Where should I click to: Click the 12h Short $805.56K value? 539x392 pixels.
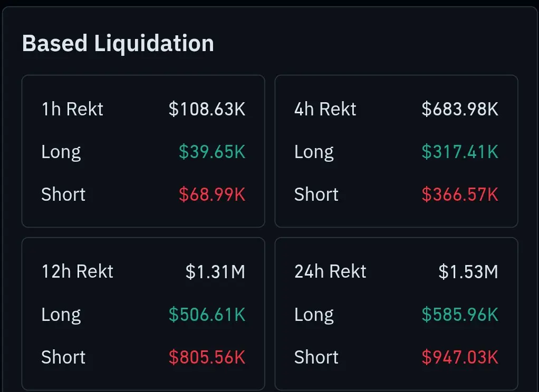pyautogui.click(x=207, y=357)
